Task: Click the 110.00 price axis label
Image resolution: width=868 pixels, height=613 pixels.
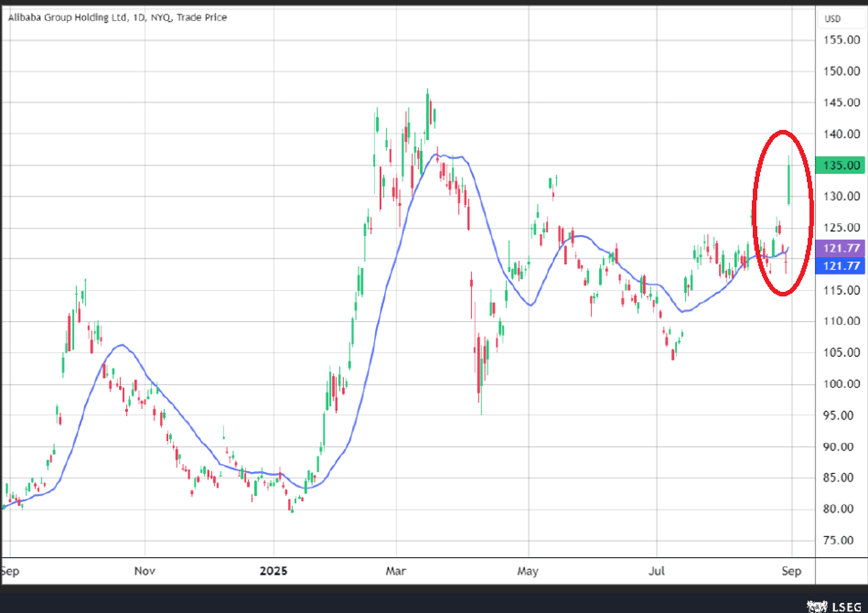Action: [842, 321]
